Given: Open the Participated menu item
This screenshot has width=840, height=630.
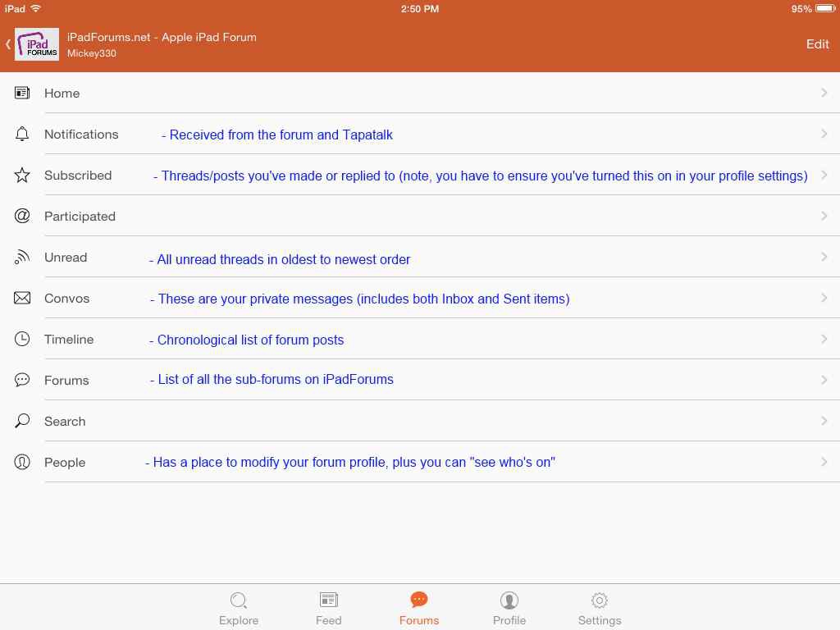Looking at the screenshot, I should pyautogui.click(x=420, y=216).
